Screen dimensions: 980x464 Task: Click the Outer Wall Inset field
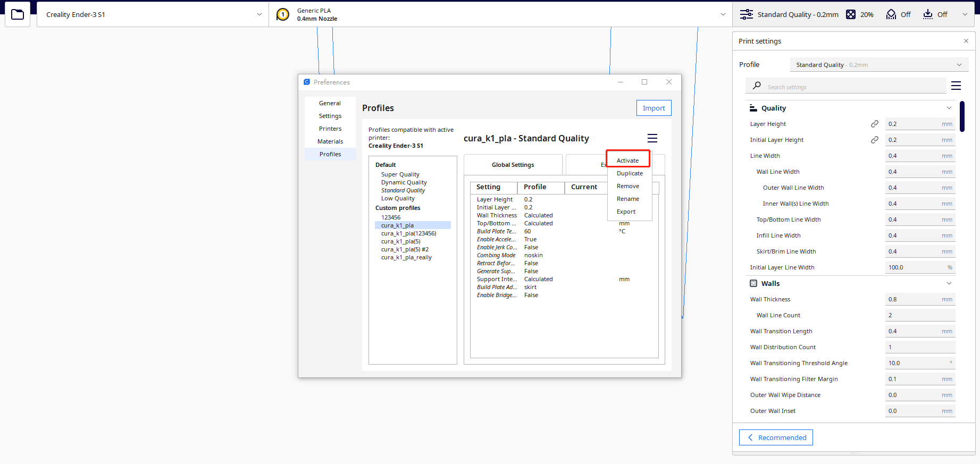[x=920, y=411]
